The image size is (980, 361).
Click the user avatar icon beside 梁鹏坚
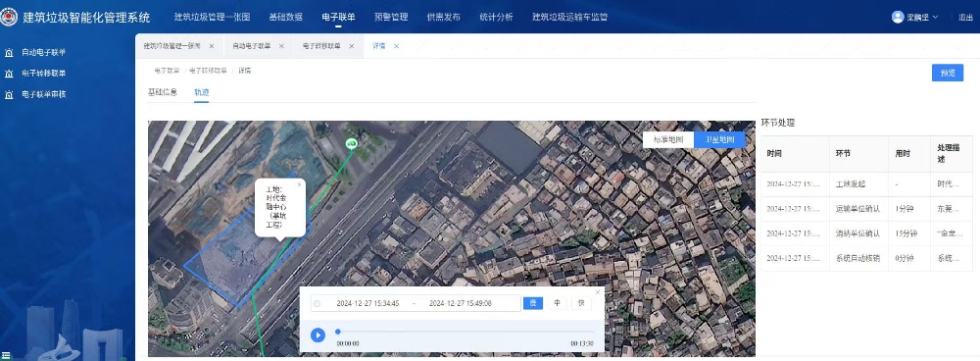tap(898, 18)
